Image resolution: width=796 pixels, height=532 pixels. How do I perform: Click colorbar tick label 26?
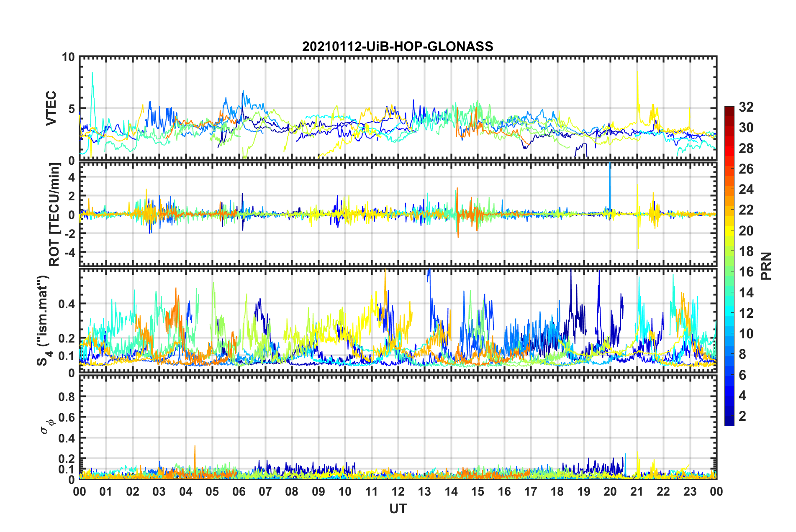tap(746, 169)
